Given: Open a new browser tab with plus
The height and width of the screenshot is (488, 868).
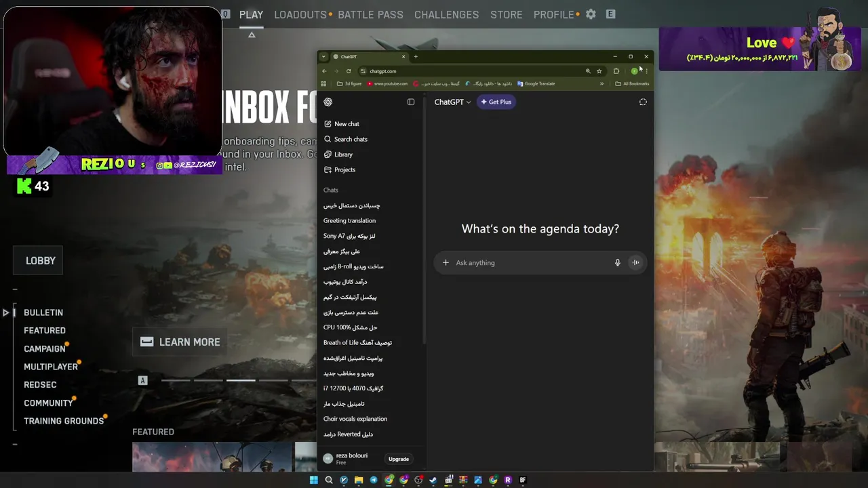Looking at the screenshot, I should (416, 57).
